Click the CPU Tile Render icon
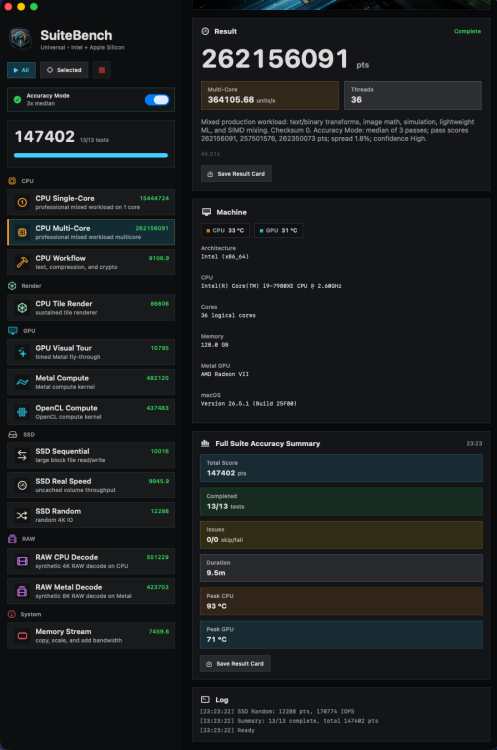 (x=22, y=308)
